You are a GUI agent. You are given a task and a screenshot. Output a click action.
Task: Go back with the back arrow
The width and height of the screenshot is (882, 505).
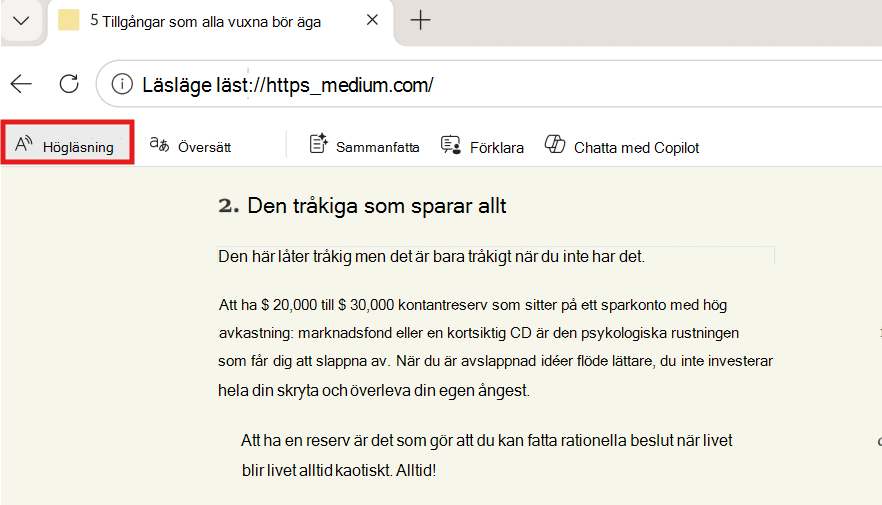pyautogui.click(x=21, y=84)
